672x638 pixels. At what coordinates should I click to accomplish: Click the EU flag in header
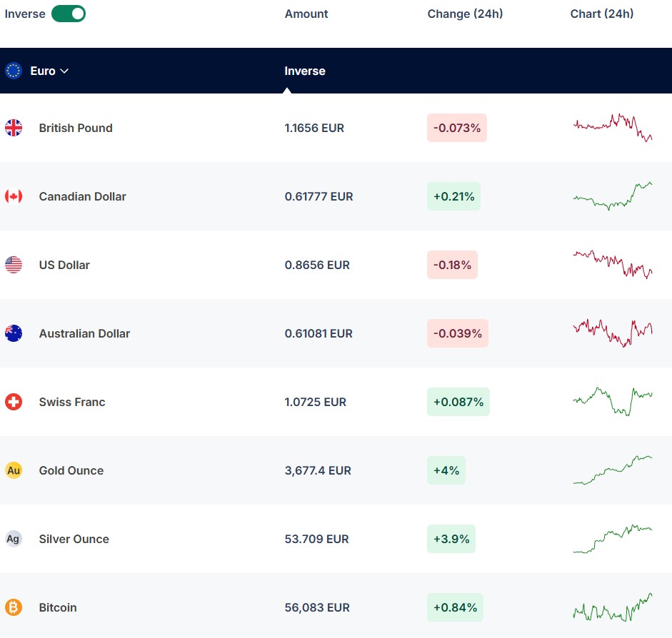click(14, 71)
